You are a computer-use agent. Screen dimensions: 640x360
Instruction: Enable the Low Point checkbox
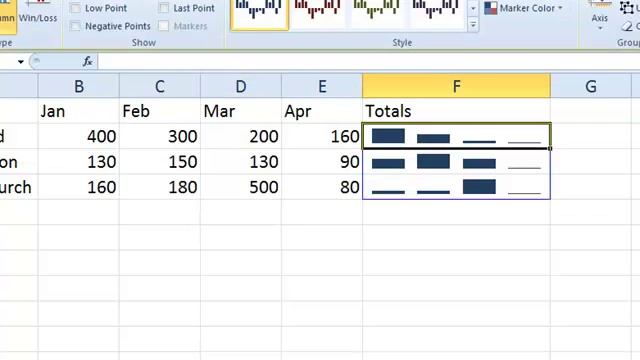[x=76, y=8]
